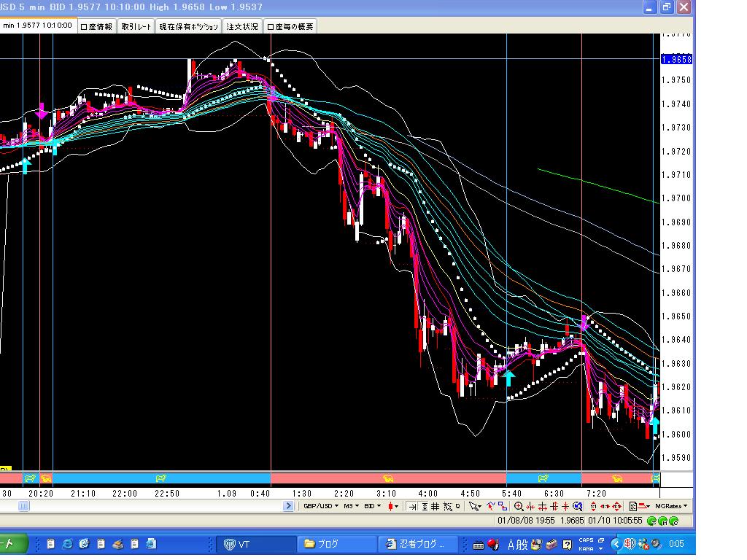Click the green C status indicator
This screenshot has height=560, width=747.
coord(675,521)
